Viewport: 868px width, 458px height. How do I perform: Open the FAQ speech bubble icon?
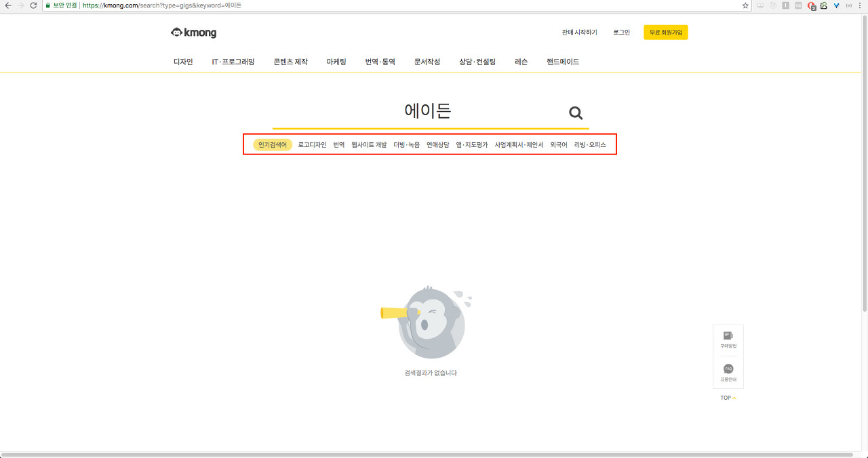point(728,369)
